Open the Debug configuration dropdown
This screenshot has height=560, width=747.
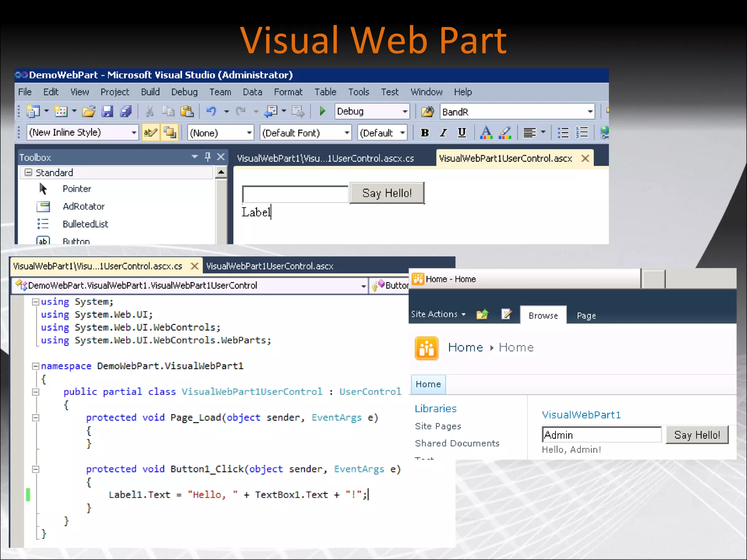click(405, 112)
